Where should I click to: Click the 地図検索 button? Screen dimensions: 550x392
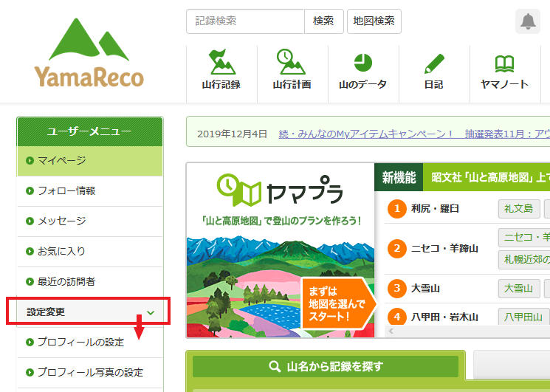[x=374, y=21]
